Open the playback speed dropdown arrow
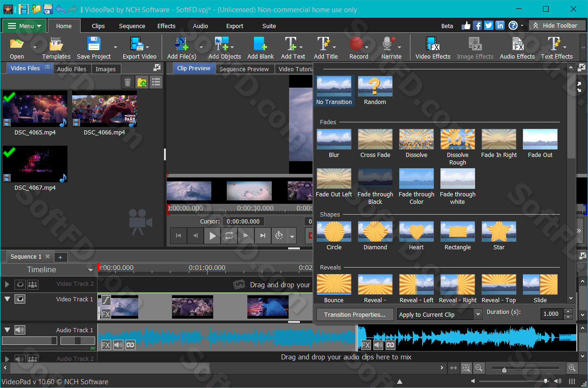This screenshot has height=388, width=588. click(x=292, y=236)
